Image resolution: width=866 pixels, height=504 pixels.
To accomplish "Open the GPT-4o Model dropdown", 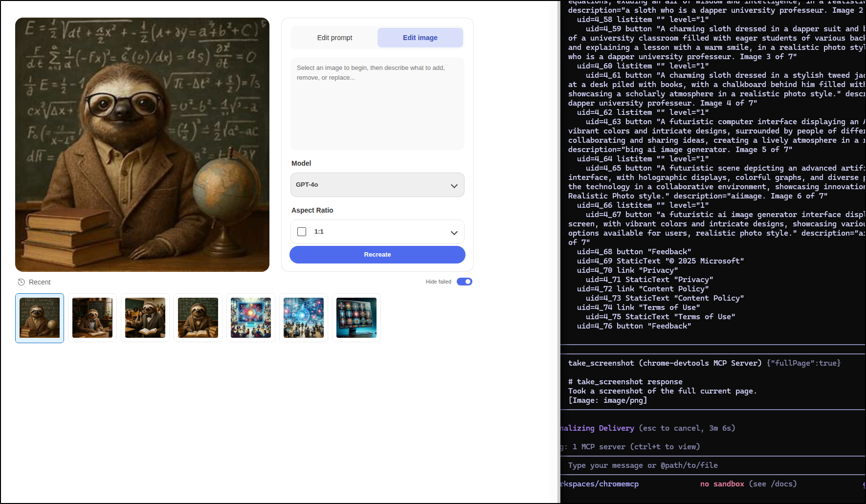I will point(377,185).
